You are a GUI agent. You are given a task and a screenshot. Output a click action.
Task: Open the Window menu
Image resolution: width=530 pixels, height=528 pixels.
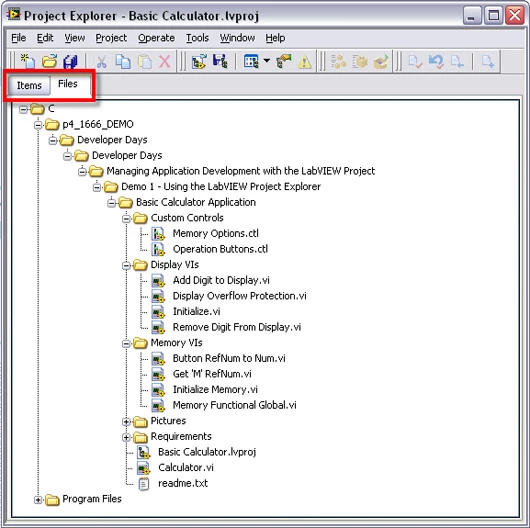pos(237,38)
